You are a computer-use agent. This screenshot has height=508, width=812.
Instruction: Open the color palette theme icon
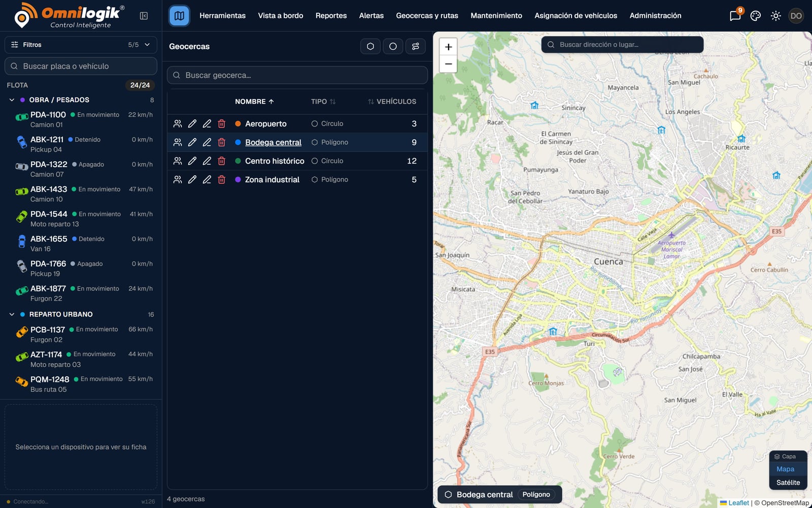(x=756, y=16)
